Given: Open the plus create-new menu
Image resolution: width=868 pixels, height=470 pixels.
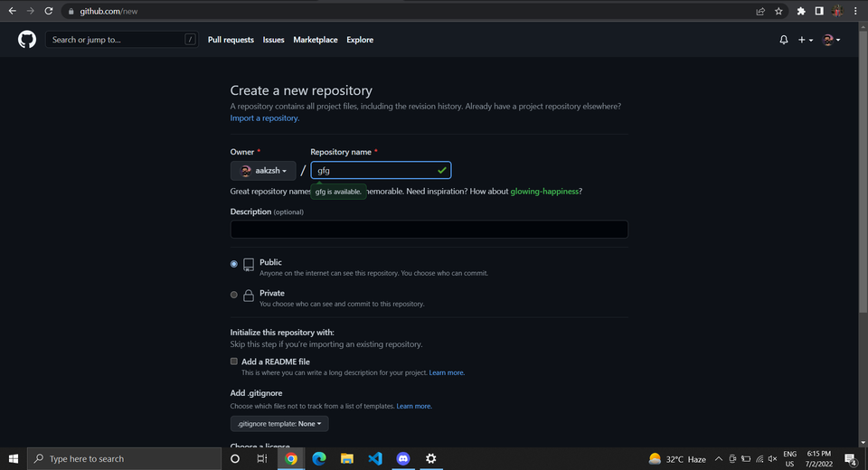Looking at the screenshot, I should pyautogui.click(x=805, y=40).
